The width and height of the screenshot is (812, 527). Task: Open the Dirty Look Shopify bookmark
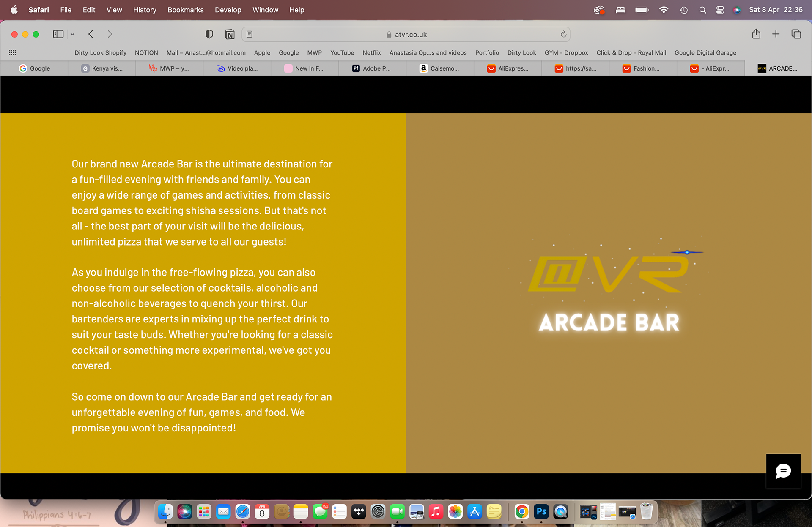(100, 52)
